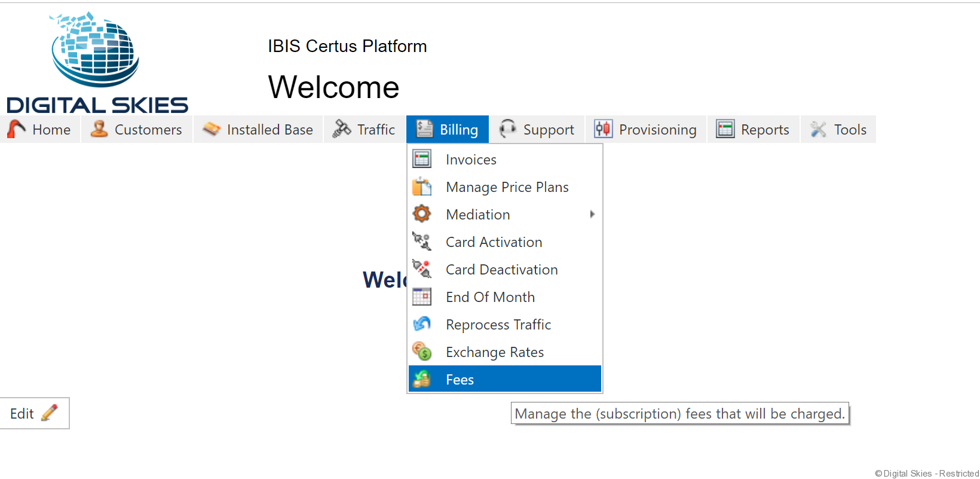Click the Tools wrench icon
980x479 pixels.
click(x=818, y=129)
